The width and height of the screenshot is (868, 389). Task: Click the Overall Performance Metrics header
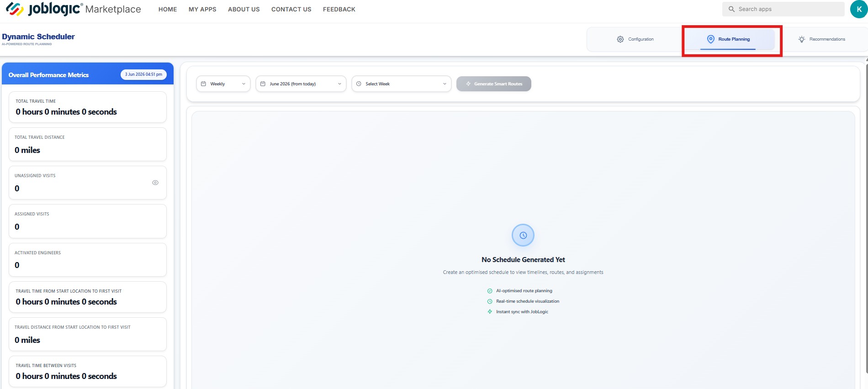point(49,75)
